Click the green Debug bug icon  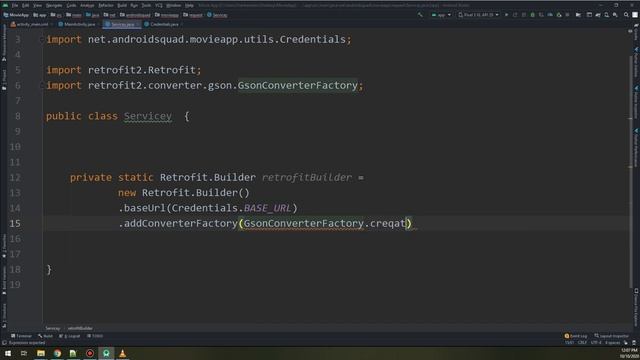tap(532, 15)
